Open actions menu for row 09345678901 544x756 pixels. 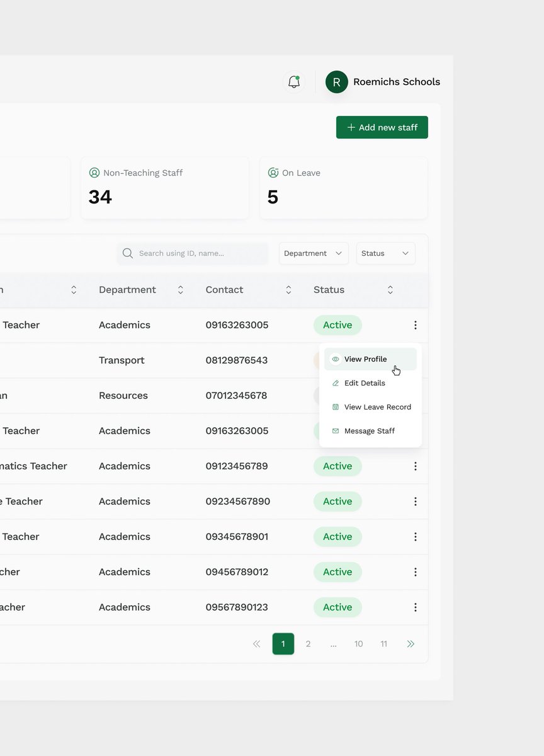(x=416, y=537)
